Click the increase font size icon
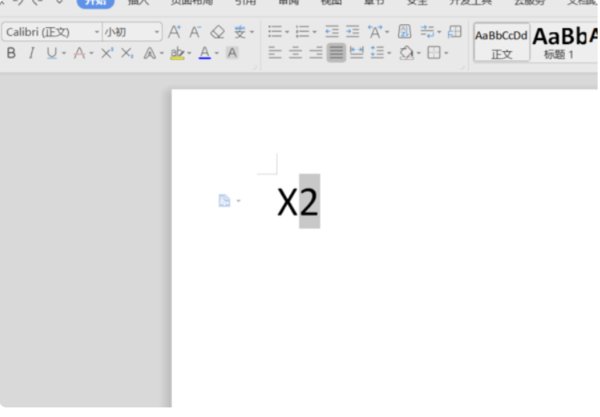Screen dimensions: 600x417 pos(175,32)
